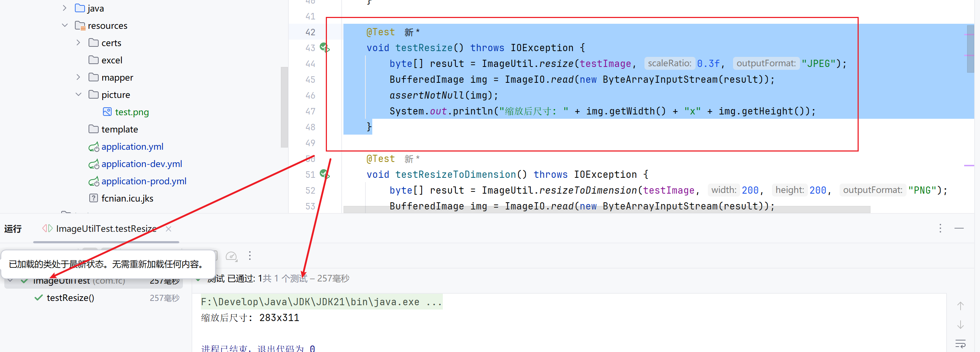The height and width of the screenshot is (352, 980).
Task: Click the @Test annotation on line 42
Action: tap(380, 32)
